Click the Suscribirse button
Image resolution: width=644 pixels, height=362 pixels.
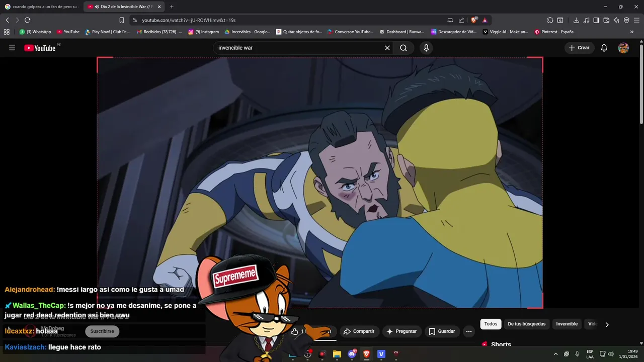click(x=102, y=331)
